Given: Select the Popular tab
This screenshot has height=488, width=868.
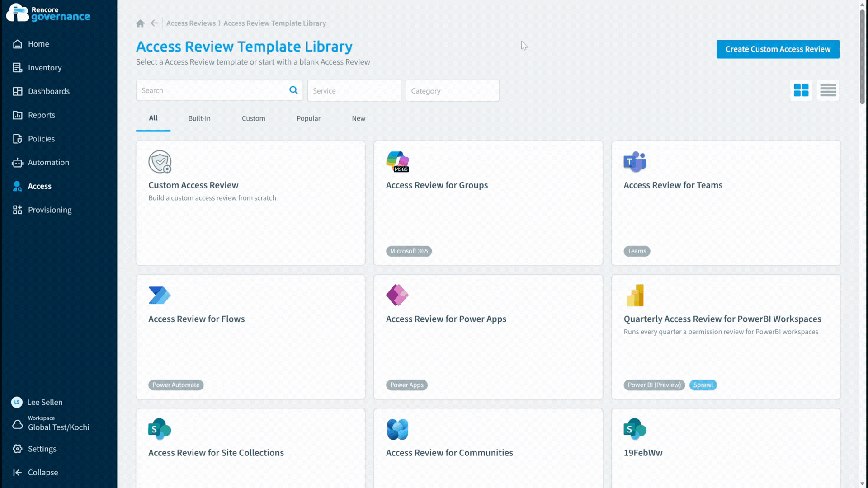Looking at the screenshot, I should point(308,118).
